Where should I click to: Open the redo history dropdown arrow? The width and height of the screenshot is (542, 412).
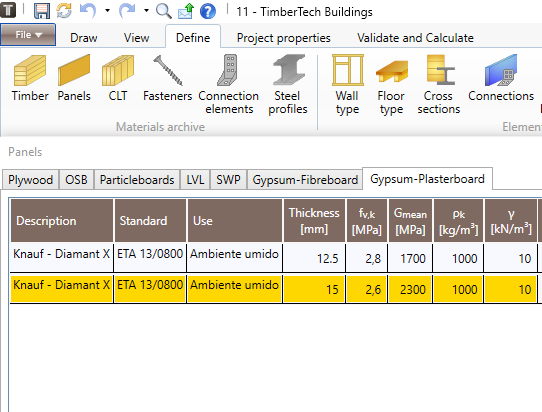click(x=146, y=11)
